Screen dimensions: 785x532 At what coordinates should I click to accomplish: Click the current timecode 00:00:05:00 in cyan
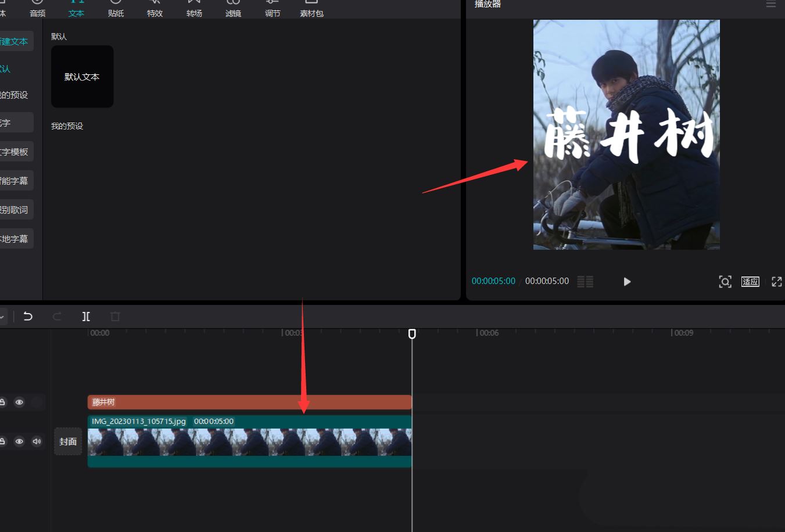pyautogui.click(x=493, y=281)
